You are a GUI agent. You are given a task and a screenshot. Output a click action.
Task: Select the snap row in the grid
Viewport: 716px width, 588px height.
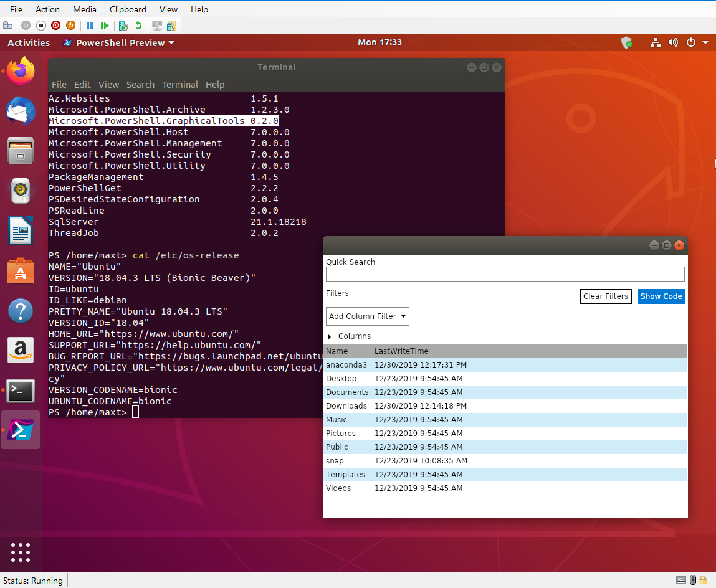point(505,461)
